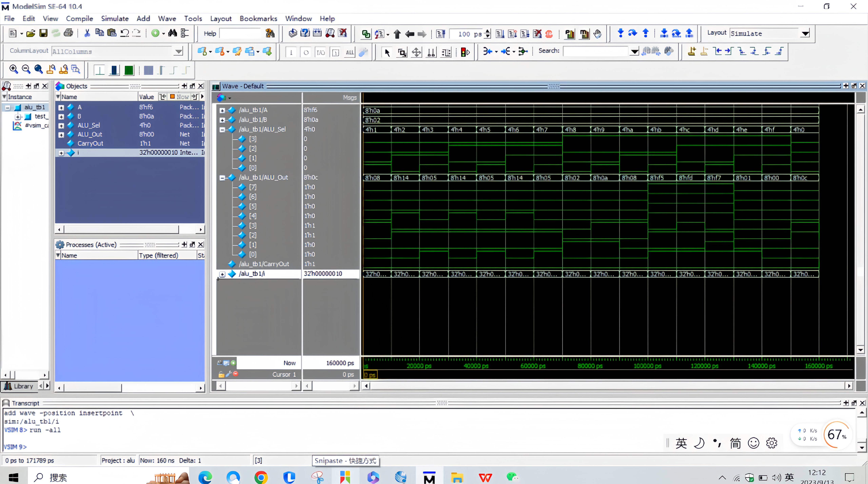
Task: Open the Simulate menu
Action: click(115, 18)
